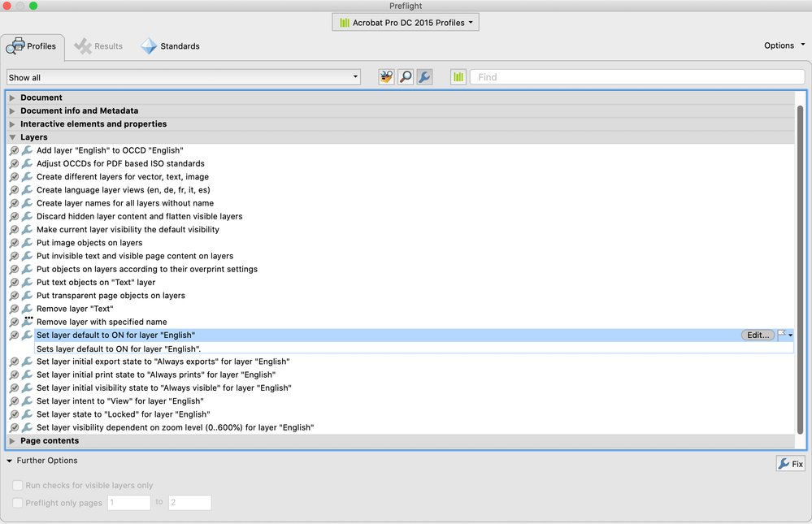
Task: Open the Options menu
Action: click(784, 45)
